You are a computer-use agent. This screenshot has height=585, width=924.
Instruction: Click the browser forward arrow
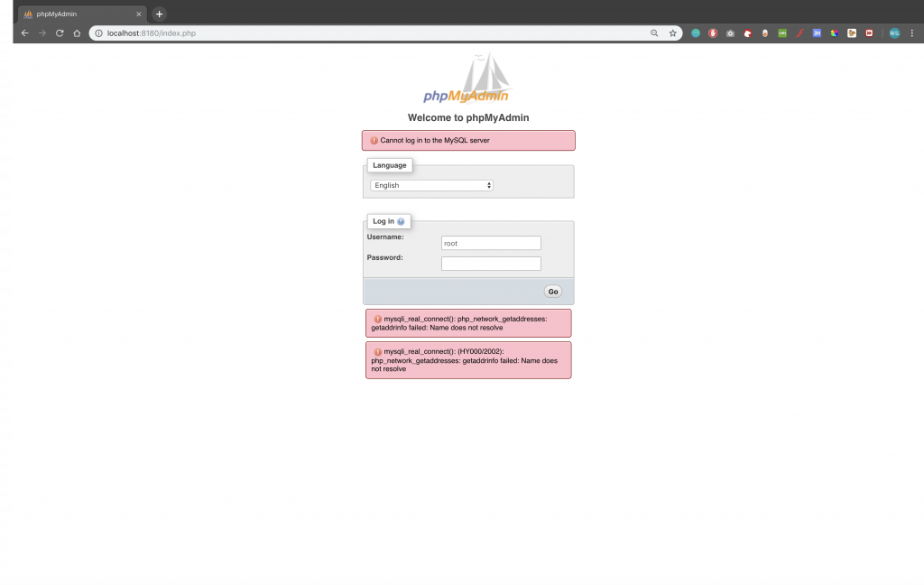tap(42, 33)
